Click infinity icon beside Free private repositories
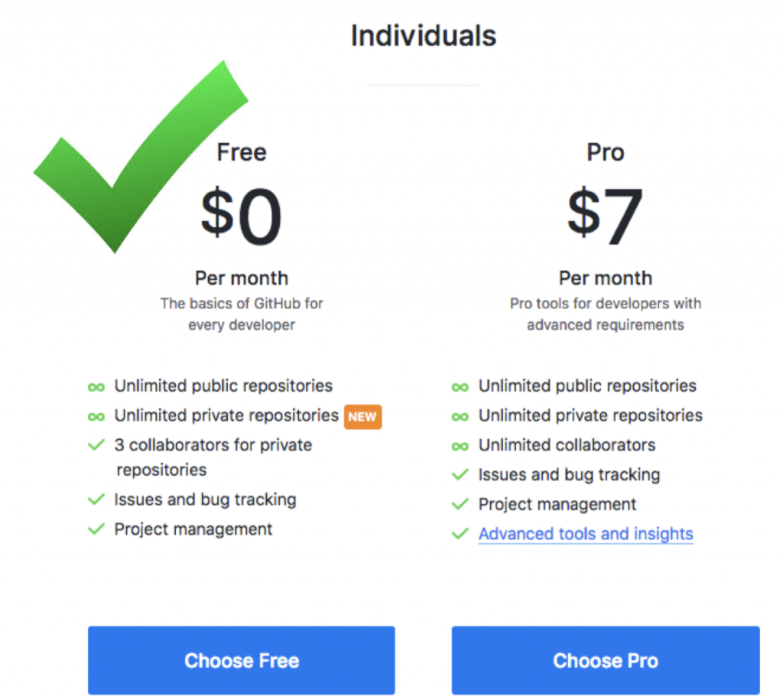The width and height of the screenshot is (783, 700). point(96,417)
